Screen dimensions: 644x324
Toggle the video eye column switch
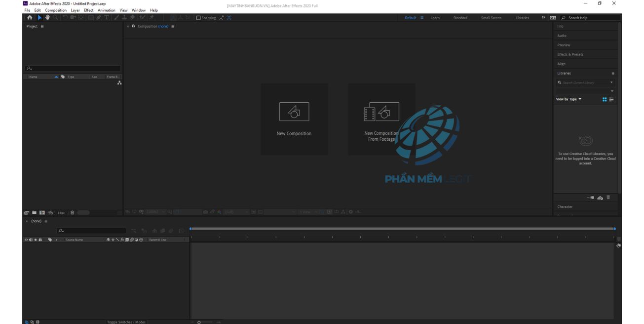pos(26,240)
